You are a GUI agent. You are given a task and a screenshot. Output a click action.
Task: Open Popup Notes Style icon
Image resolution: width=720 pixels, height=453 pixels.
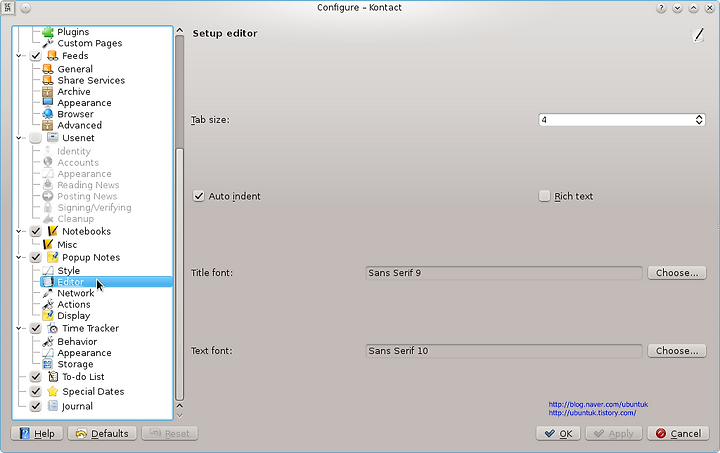pyautogui.click(x=48, y=270)
